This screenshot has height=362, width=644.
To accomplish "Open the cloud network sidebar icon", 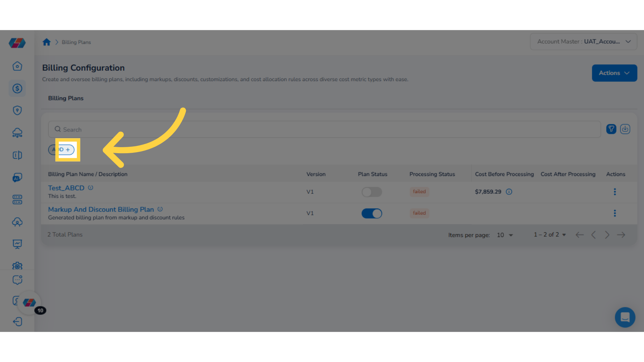I will (17, 133).
